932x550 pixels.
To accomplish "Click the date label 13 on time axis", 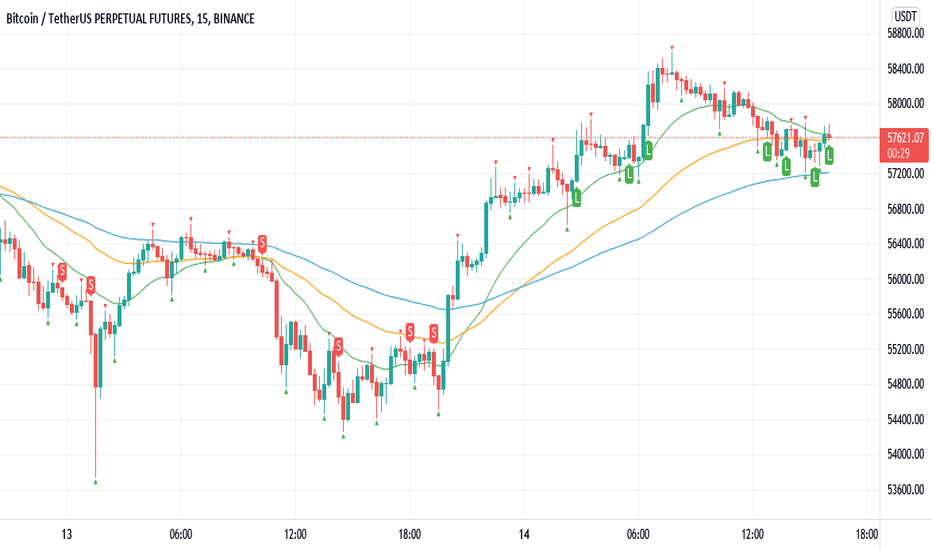I will tap(67, 534).
